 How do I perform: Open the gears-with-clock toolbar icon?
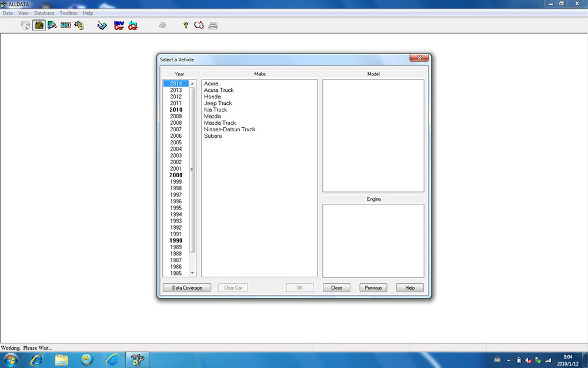pyautogui.click(x=79, y=25)
